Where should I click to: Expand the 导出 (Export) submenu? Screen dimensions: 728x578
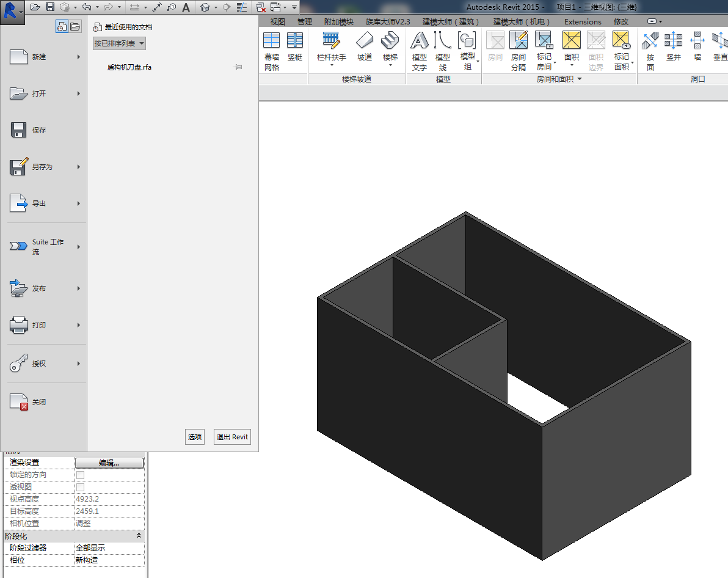point(78,203)
